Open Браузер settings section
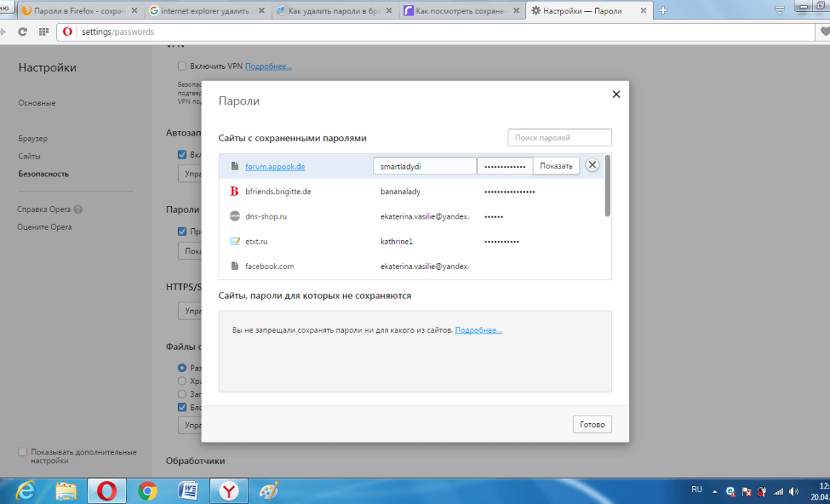The image size is (830, 504). 33,139
